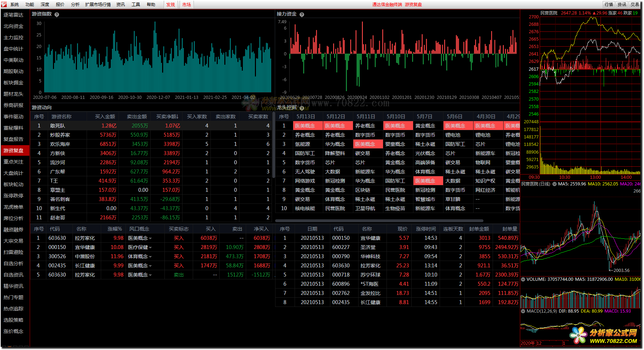644x350 pixels.
Task: Click 5月10日 column header
Action: [398, 117]
